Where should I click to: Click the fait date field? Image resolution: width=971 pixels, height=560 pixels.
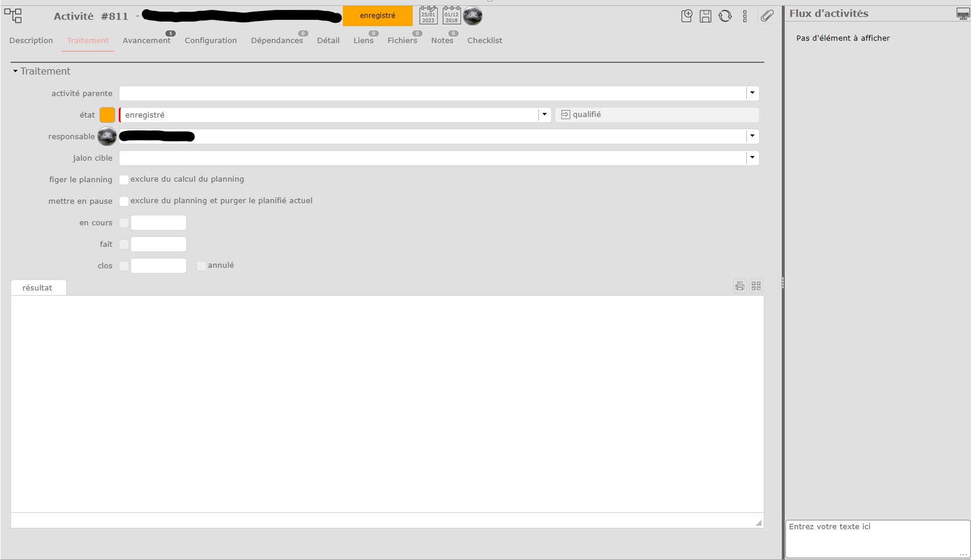[x=158, y=244]
